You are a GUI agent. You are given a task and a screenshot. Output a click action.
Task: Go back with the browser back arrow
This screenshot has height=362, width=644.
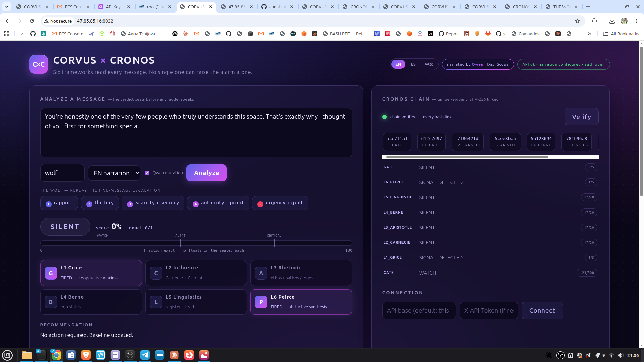click(8, 21)
